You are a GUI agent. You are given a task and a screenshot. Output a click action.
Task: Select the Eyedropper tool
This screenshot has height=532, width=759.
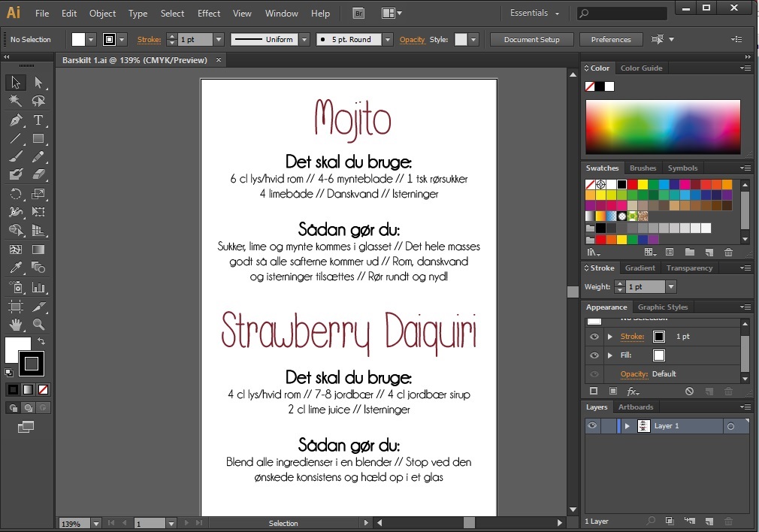click(15, 268)
